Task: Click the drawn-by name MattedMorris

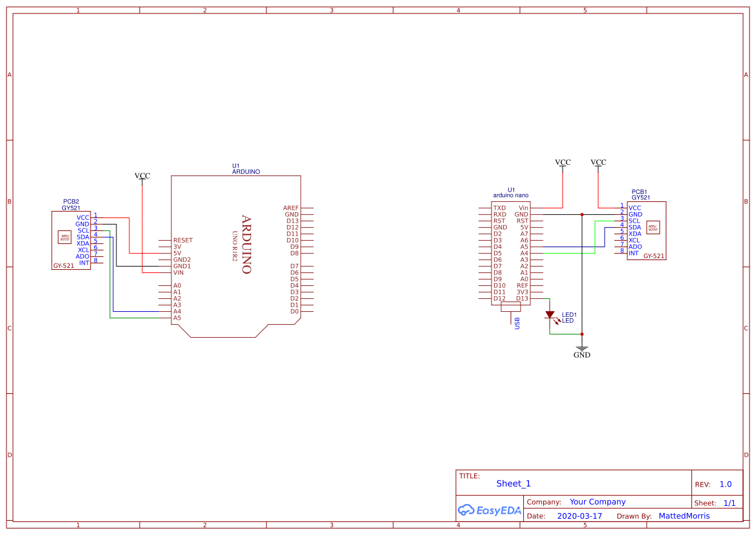Action: click(684, 516)
